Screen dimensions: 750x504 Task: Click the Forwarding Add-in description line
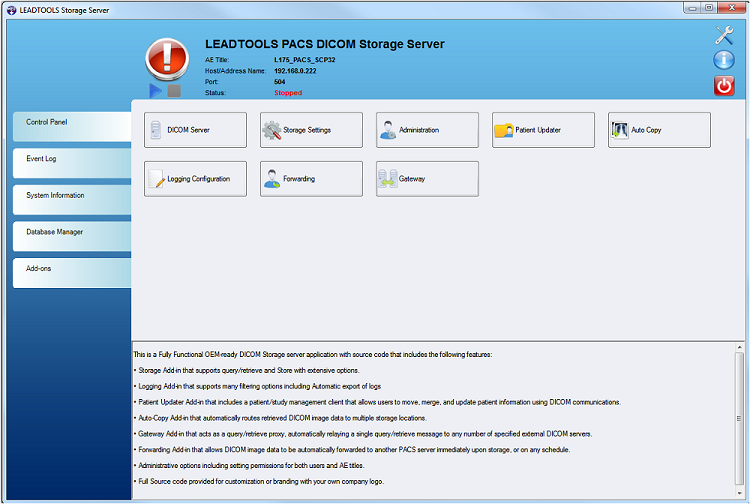click(354, 450)
